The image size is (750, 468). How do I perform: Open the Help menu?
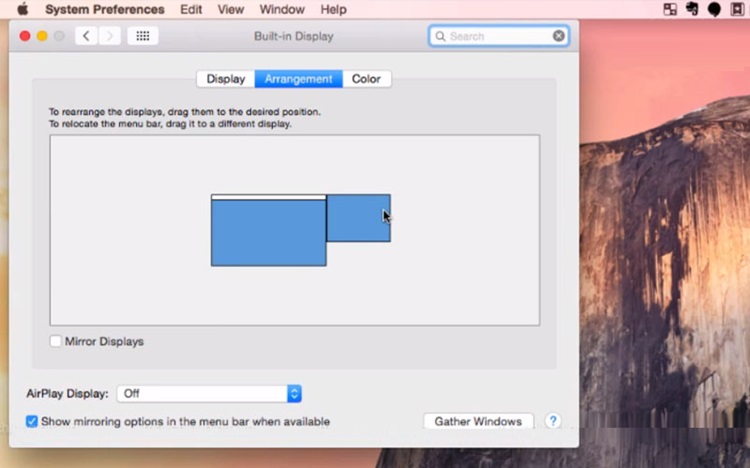click(x=333, y=9)
